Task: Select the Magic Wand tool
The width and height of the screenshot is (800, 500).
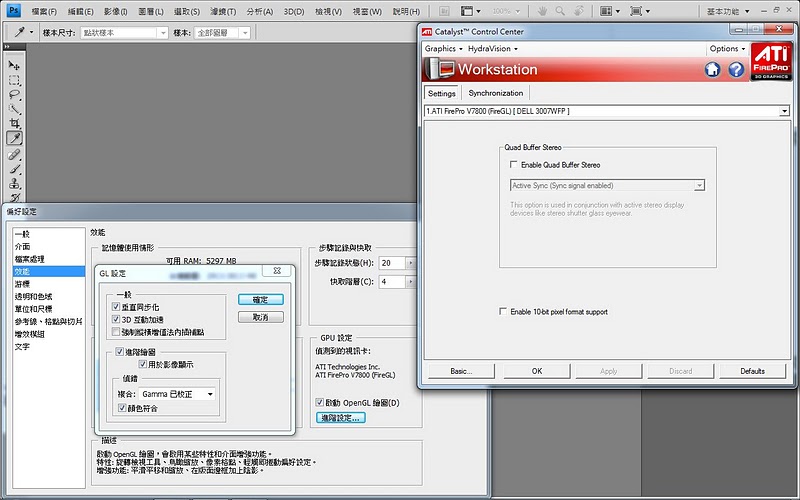Action: tap(14, 109)
